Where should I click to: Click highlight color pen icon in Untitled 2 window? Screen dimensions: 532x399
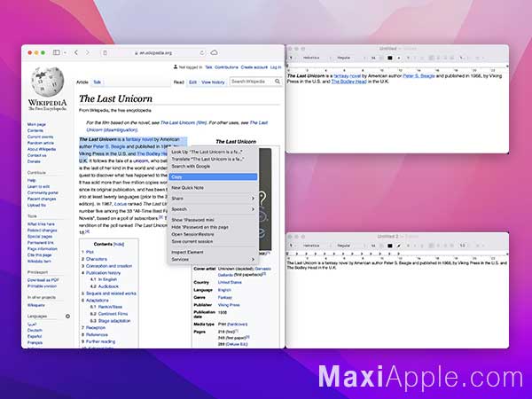[399, 246]
